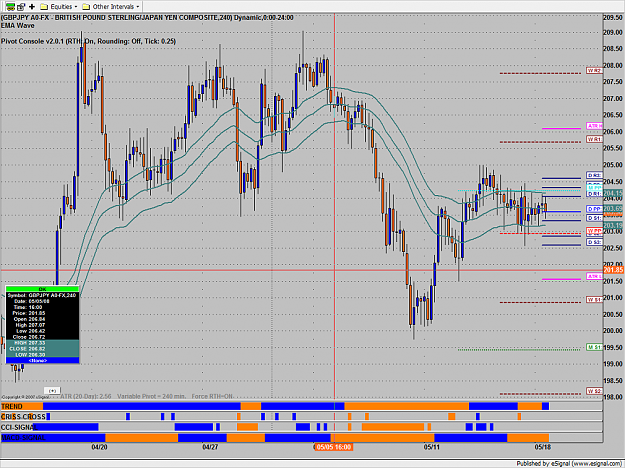Image resolution: width=625 pixels, height=468 pixels.
Task: Click the ATR H level label
Action: coord(594,126)
